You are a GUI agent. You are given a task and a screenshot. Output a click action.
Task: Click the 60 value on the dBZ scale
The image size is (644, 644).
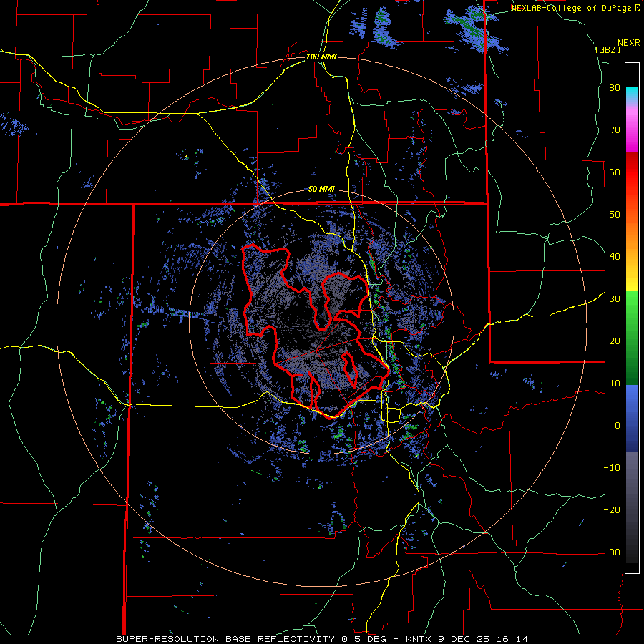(x=615, y=172)
